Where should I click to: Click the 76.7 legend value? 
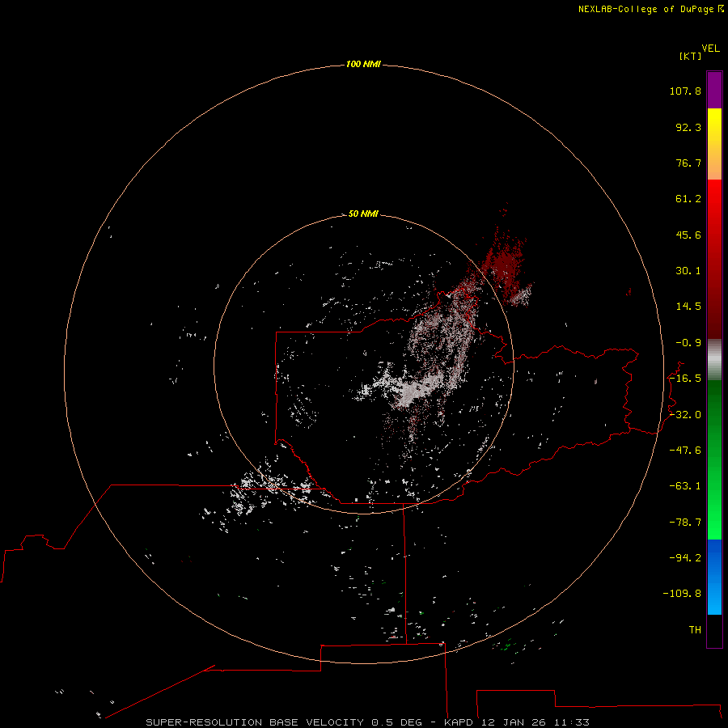point(688,163)
